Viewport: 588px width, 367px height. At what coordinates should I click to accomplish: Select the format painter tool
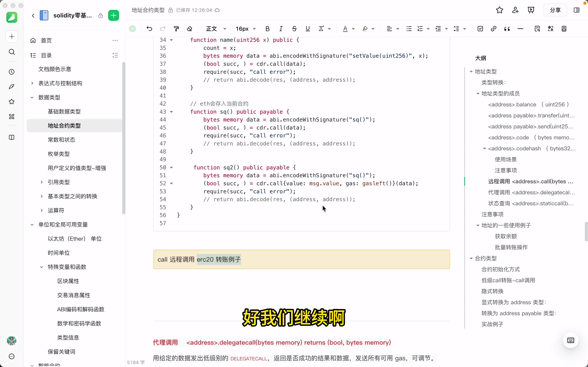176,28
